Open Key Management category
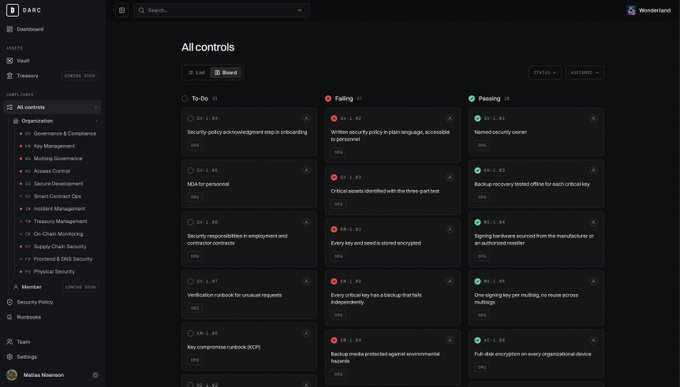This screenshot has height=387, width=680. (x=54, y=146)
